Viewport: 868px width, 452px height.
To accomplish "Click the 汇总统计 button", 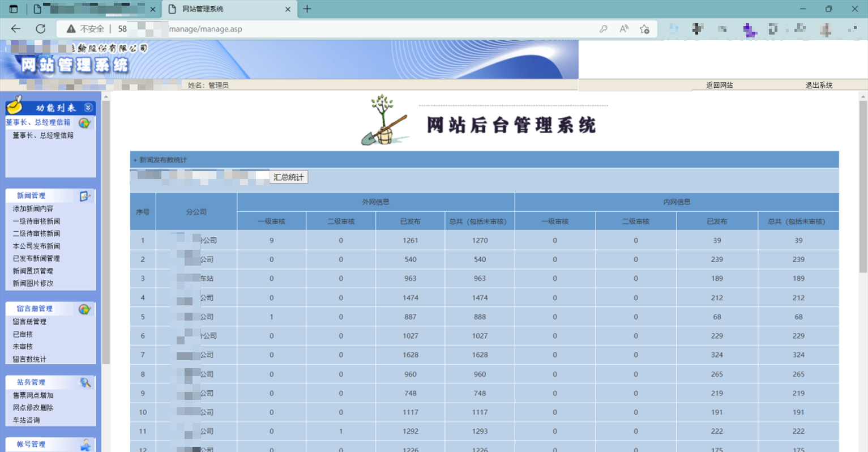I will (x=288, y=177).
